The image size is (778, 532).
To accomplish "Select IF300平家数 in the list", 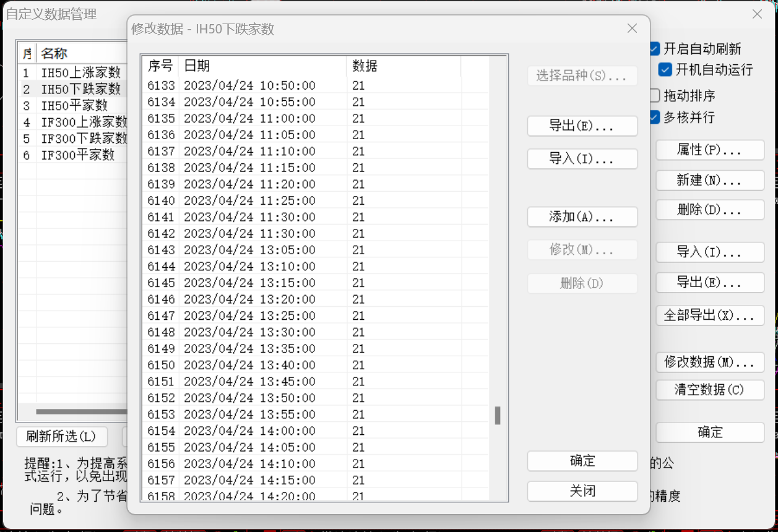I will [73, 155].
